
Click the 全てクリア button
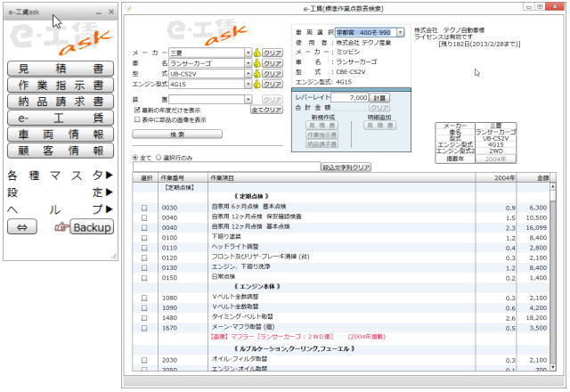267,110
